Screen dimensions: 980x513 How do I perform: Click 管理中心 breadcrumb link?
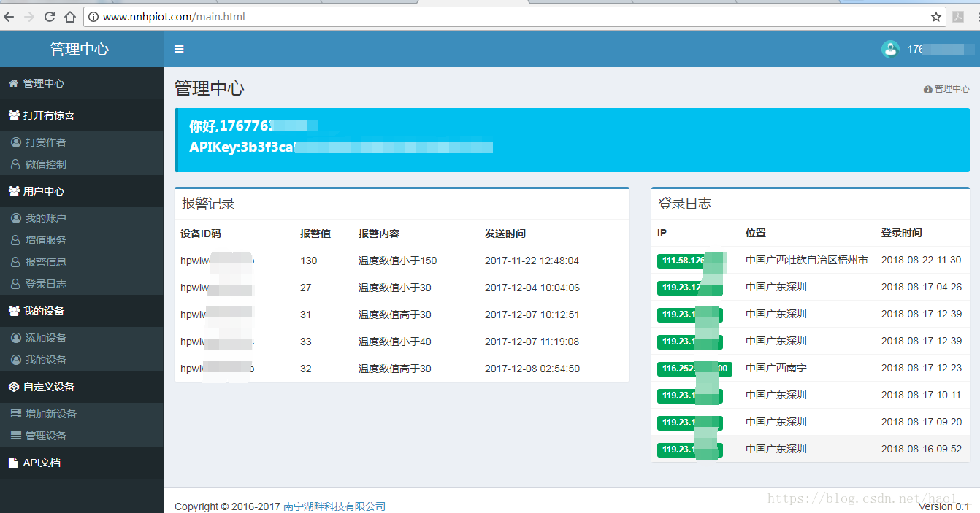click(952, 89)
